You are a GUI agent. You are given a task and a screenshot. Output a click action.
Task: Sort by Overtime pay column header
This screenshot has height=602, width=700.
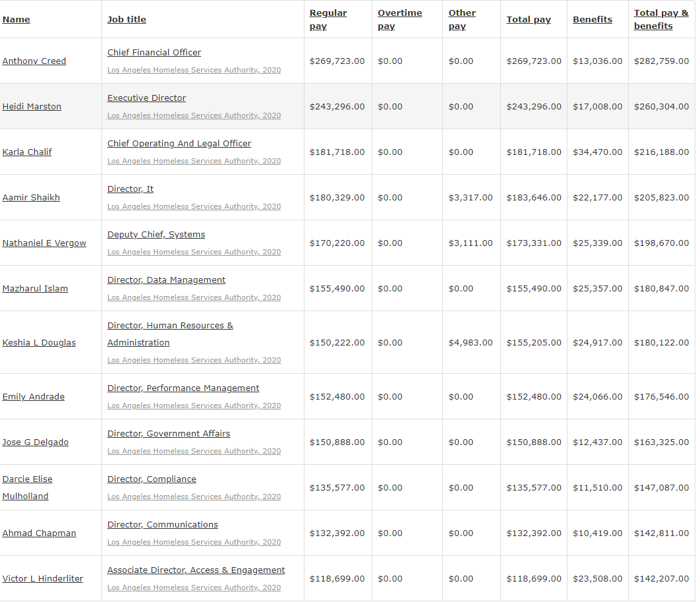(399, 19)
